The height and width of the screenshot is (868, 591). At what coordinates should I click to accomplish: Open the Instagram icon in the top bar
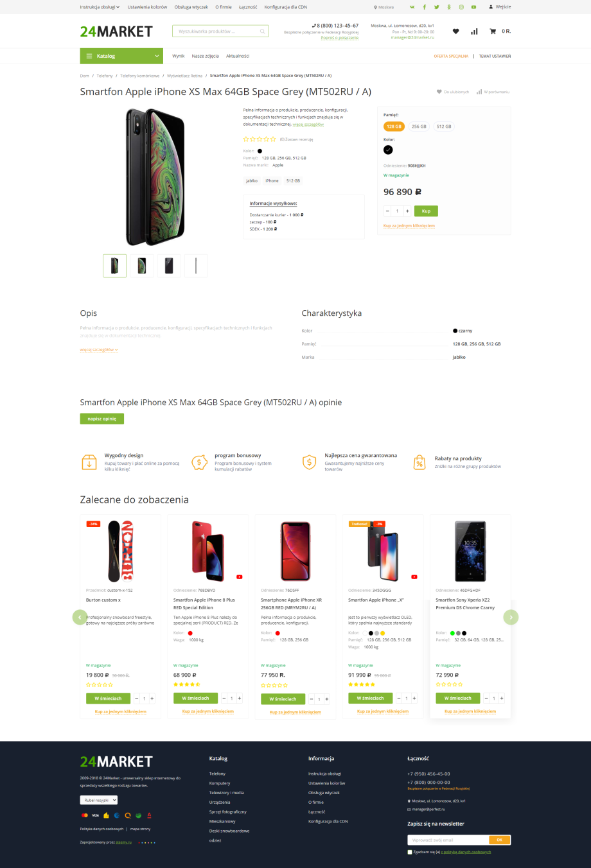point(461,7)
